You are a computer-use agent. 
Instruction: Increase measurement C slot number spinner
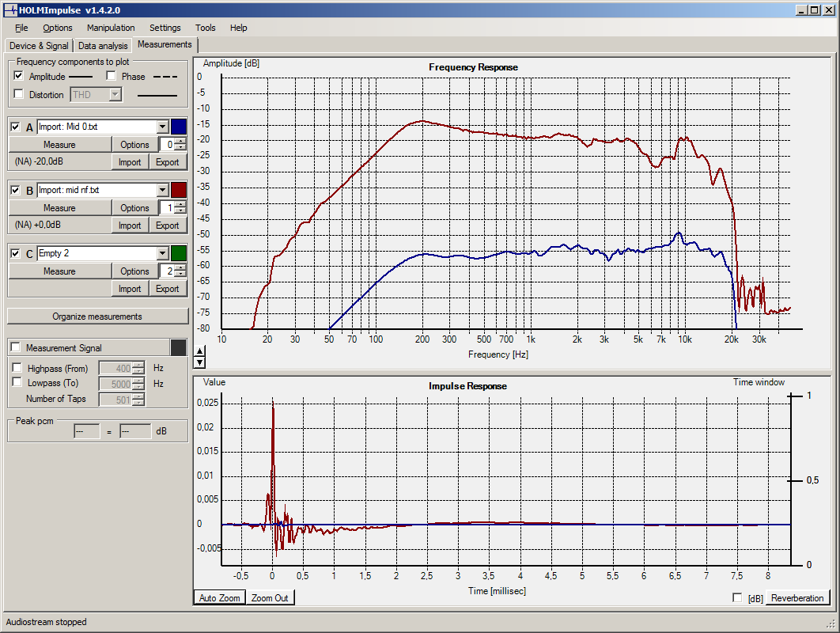(181, 268)
